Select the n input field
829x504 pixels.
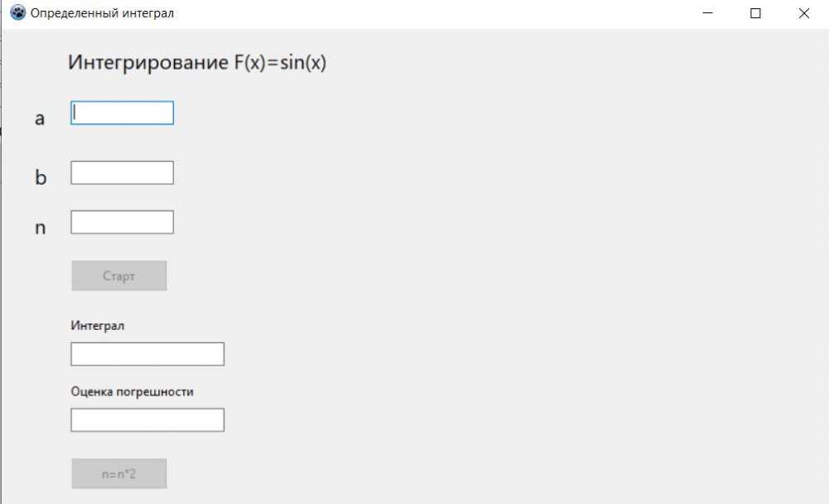[x=122, y=222]
